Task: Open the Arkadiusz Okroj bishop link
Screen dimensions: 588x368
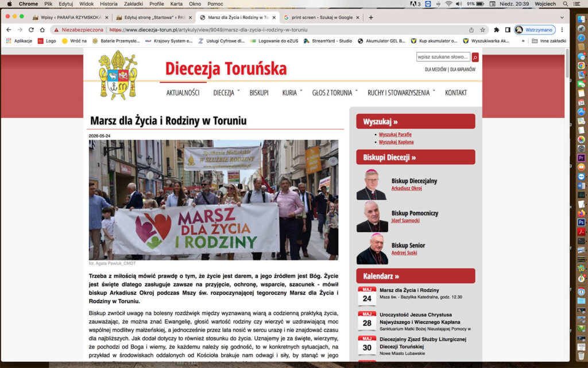Action: point(407,189)
